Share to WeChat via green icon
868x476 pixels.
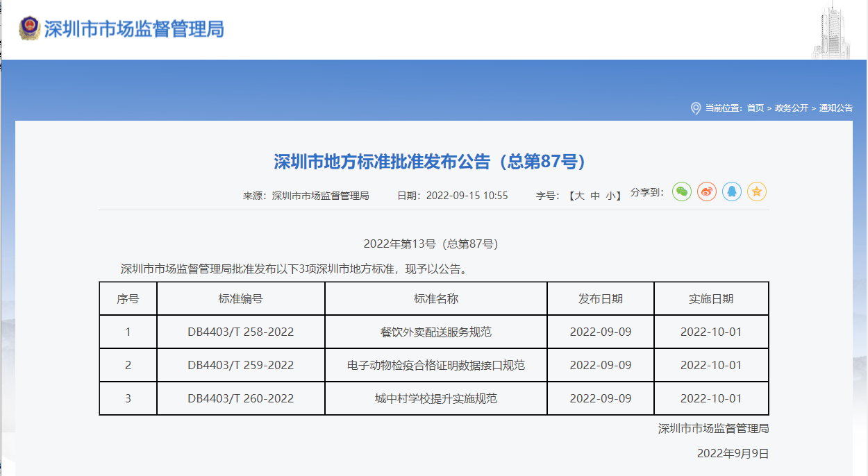tap(682, 192)
